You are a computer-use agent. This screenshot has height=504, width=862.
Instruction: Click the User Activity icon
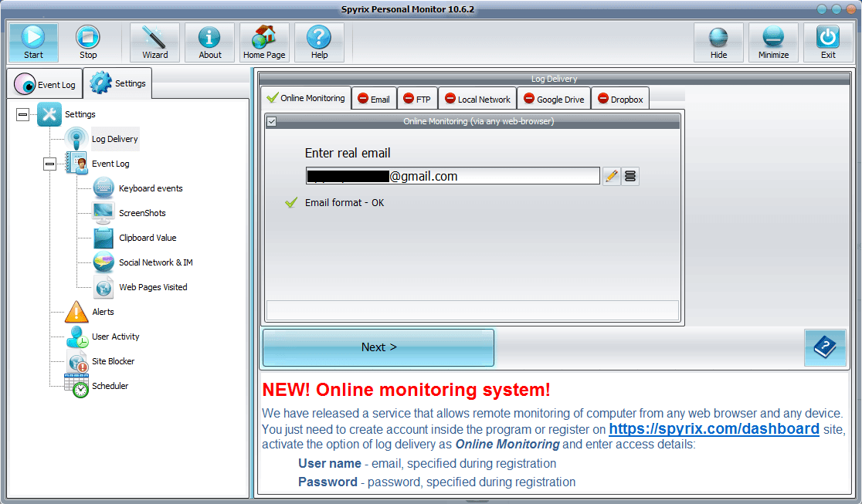point(76,337)
